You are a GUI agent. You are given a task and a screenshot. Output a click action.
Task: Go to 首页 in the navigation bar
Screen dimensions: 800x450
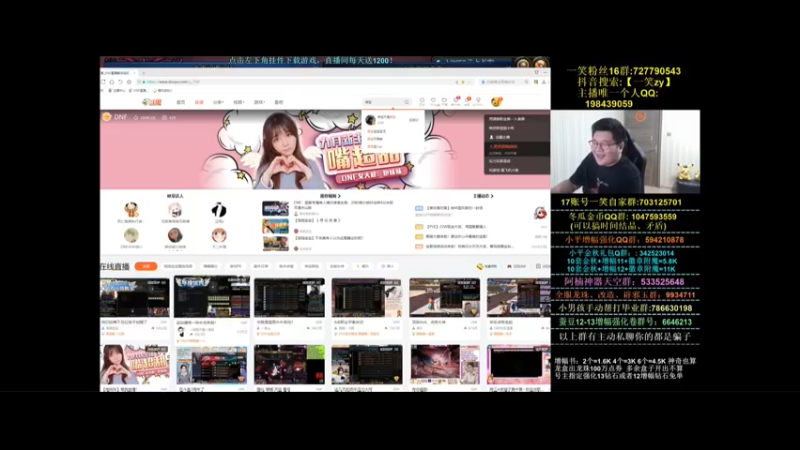tap(181, 102)
